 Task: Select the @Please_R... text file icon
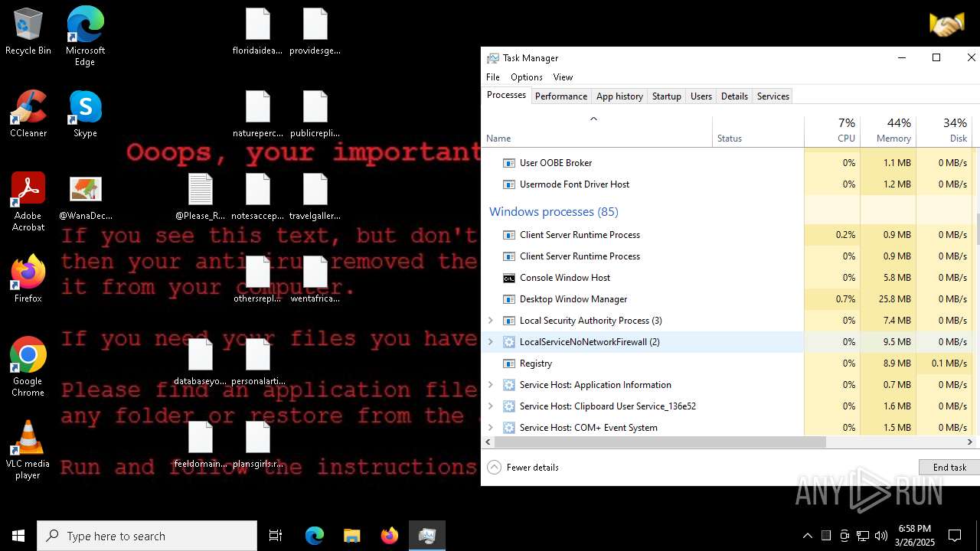[200, 197]
